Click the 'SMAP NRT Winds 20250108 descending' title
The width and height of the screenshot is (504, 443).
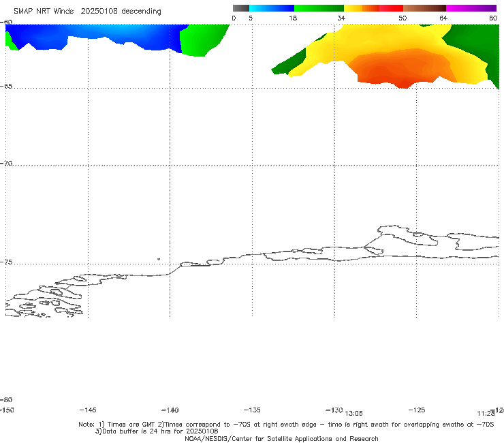coord(87,11)
